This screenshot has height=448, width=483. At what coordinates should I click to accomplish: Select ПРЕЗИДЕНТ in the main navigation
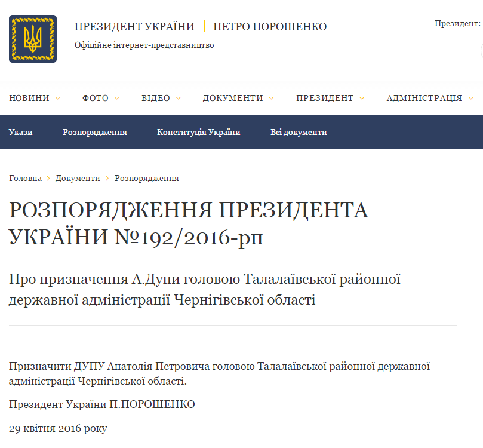pyautogui.click(x=325, y=99)
